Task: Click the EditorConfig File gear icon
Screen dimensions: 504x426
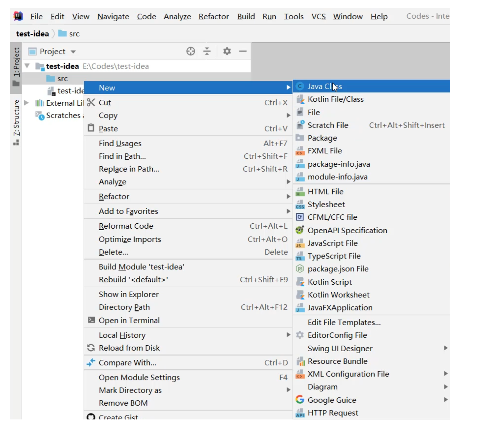Action: pos(300,335)
